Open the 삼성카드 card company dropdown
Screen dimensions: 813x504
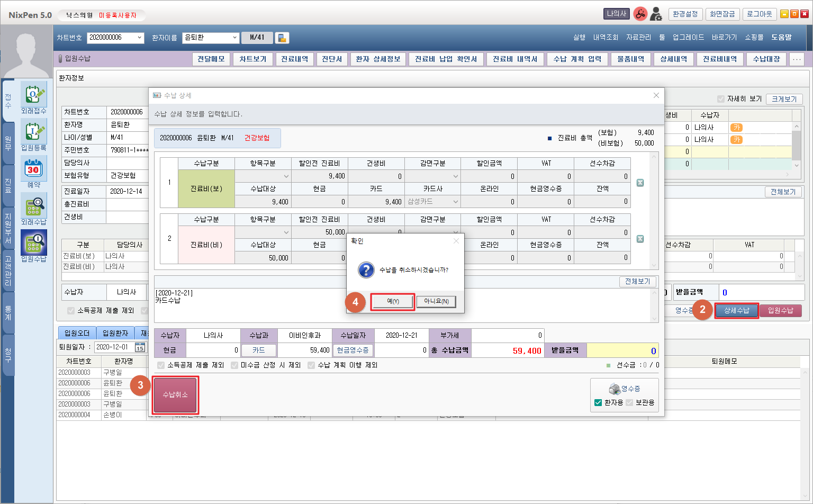tap(455, 202)
